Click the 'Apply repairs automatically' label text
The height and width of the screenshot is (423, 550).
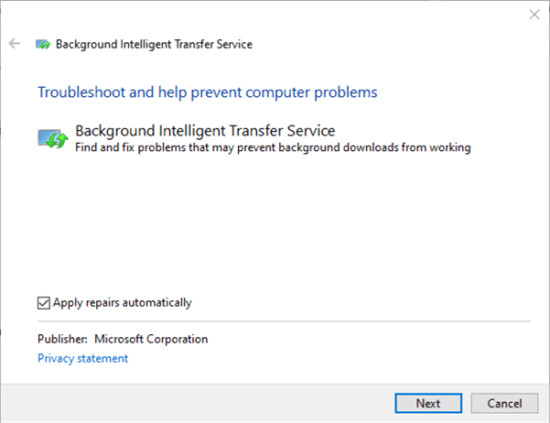pyautogui.click(x=122, y=302)
